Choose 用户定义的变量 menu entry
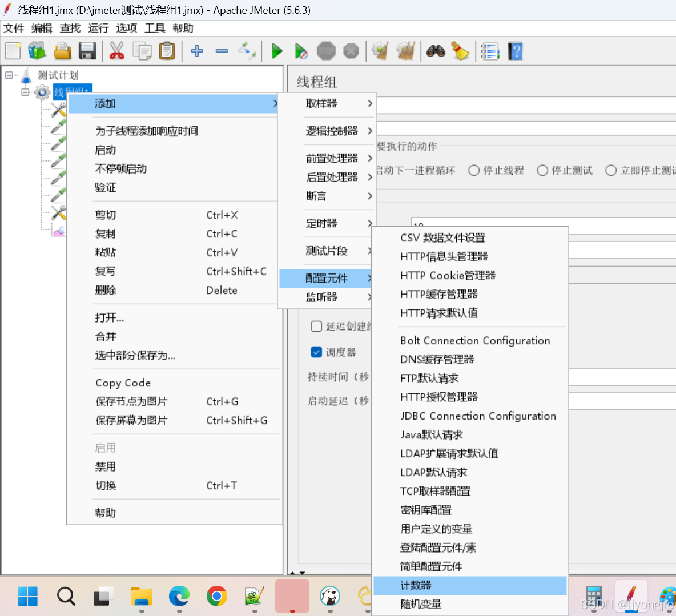Image resolution: width=676 pixels, height=616 pixels. (470, 529)
